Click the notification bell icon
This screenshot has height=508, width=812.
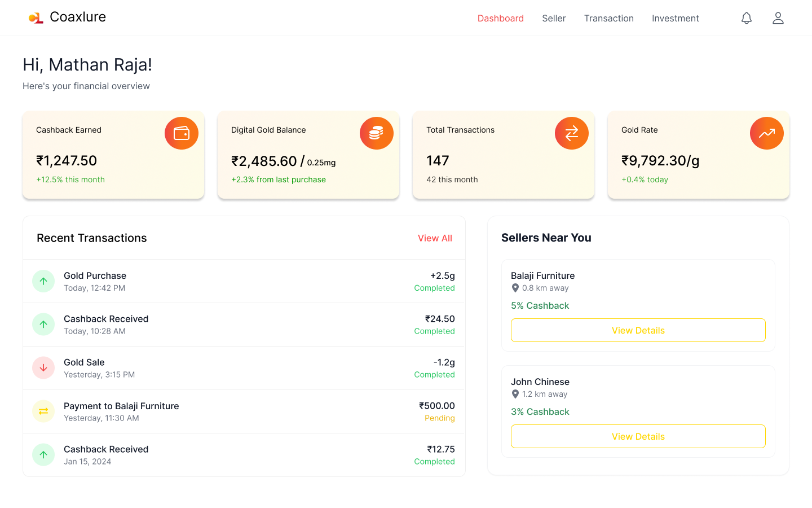click(x=746, y=18)
